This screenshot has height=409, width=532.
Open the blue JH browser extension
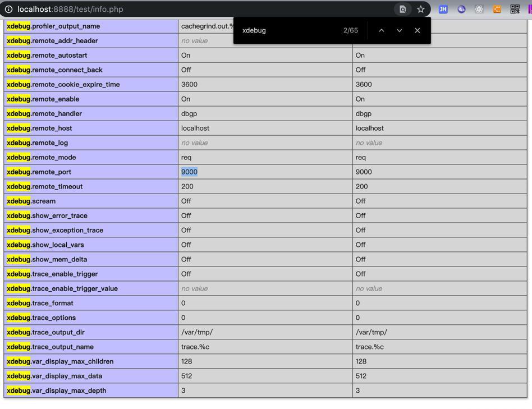pos(443,9)
